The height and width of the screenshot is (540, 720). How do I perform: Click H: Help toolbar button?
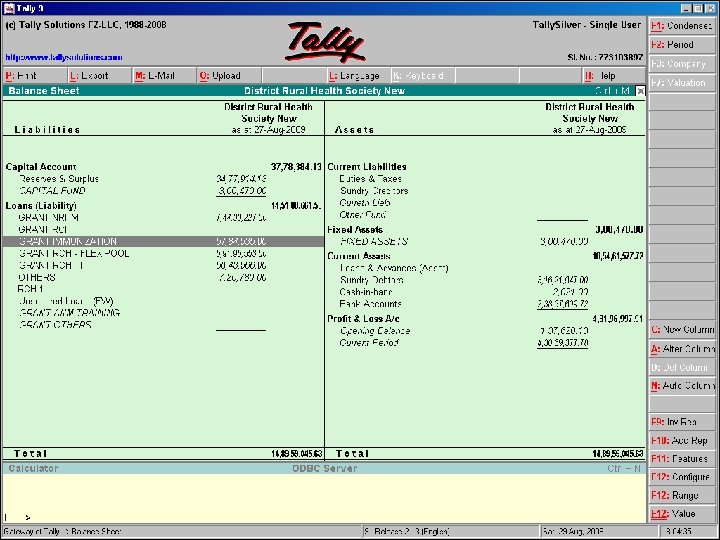coord(614,76)
